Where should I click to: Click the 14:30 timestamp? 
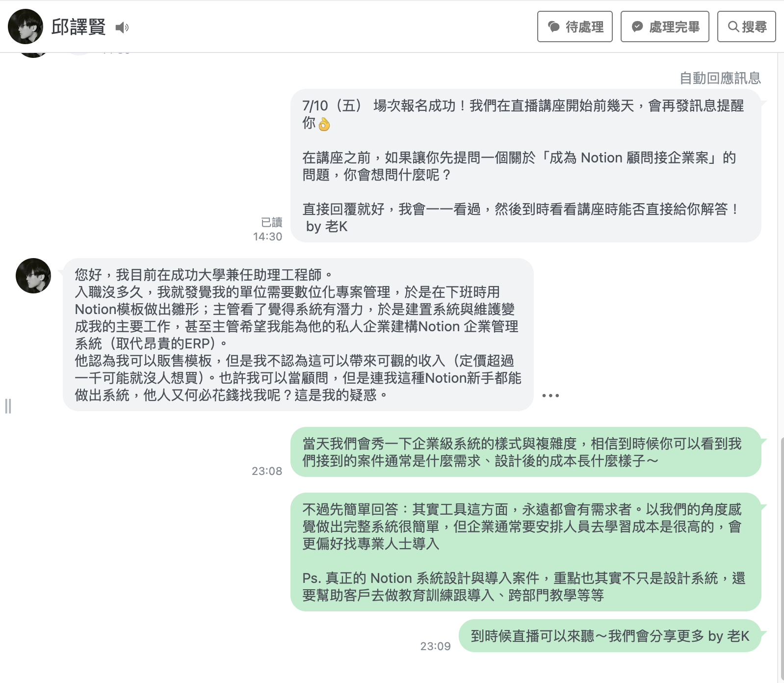click(267, 236)
